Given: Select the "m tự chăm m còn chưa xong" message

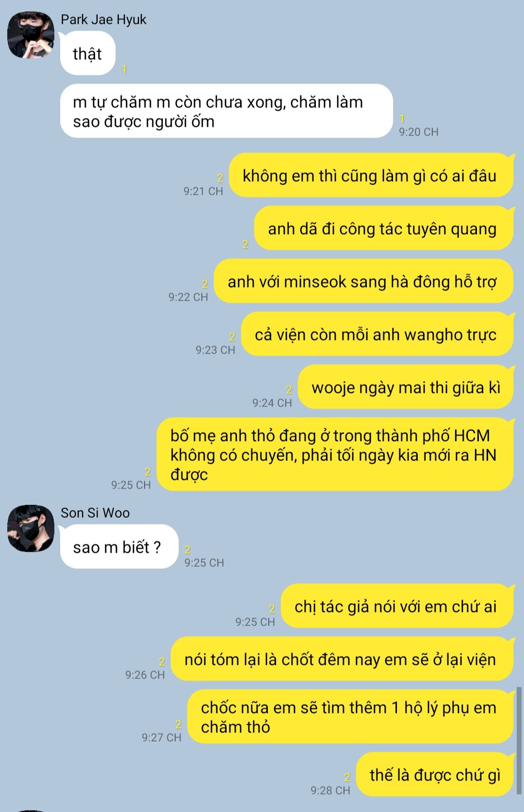Looking at the screenshot, I should [227, 111].
